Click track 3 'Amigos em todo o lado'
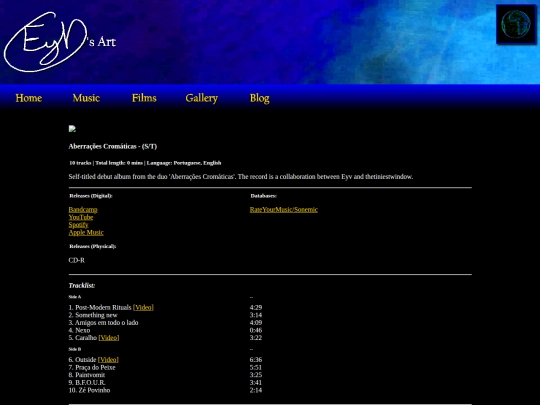This screenshot has height=405, width=540. click(103, 322)
